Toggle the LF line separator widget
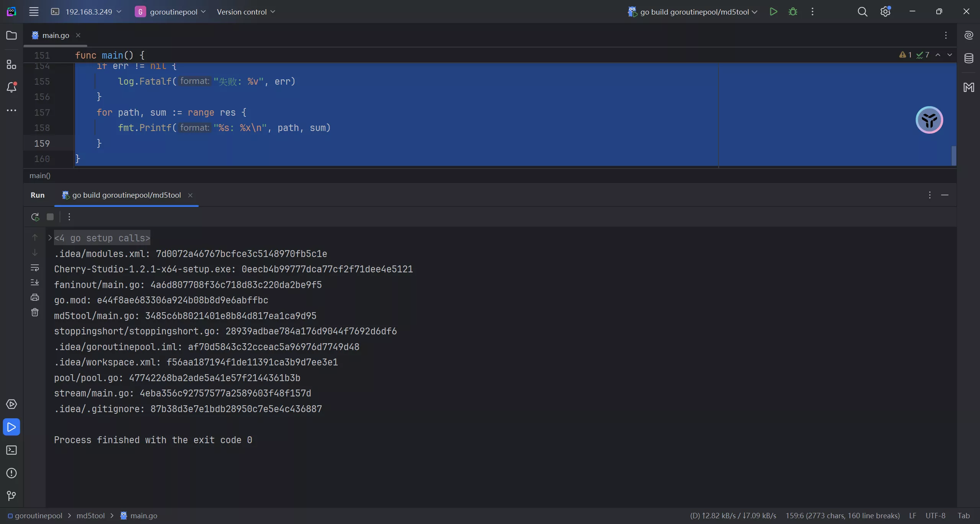 [913, 516]
